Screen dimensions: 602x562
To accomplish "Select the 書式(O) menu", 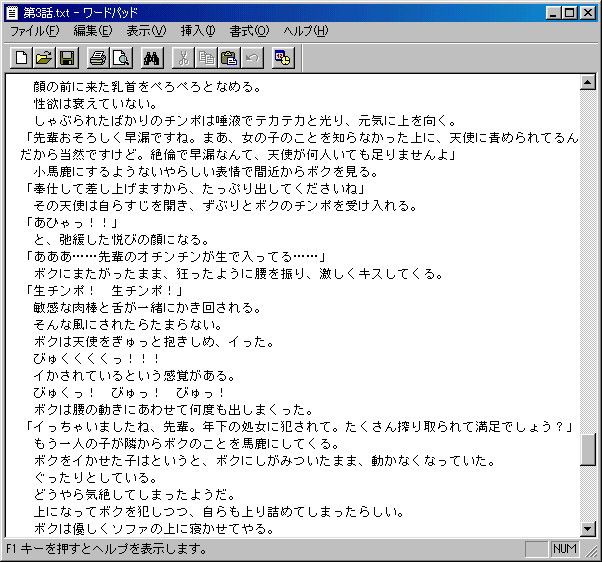I will coord(249,31).
